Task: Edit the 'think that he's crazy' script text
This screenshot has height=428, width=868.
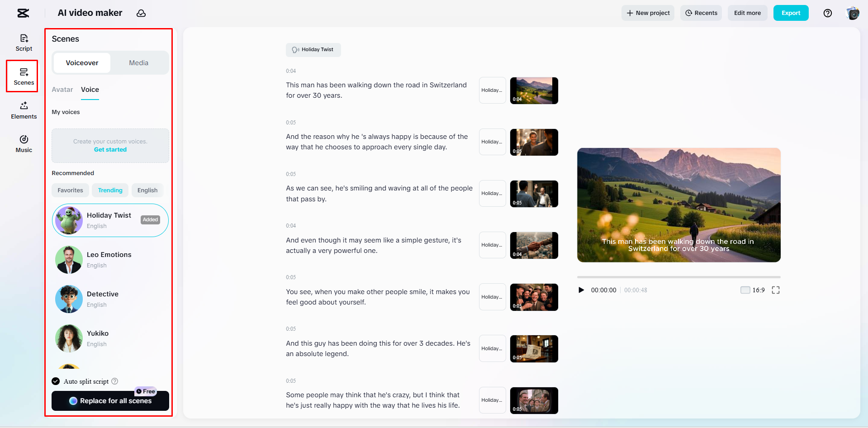Action: (x=373, y=400)
